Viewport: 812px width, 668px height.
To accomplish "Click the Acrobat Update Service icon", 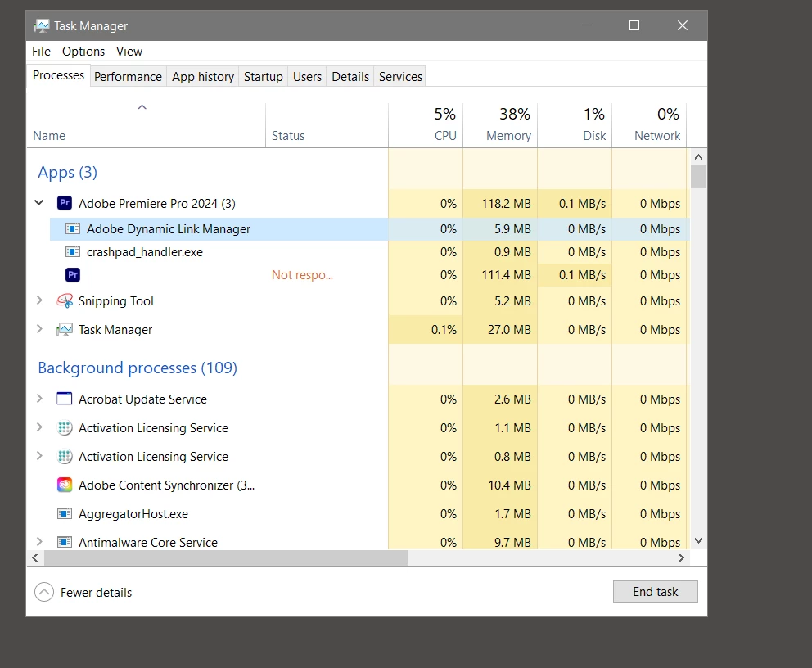I will [x=64, y=399].
